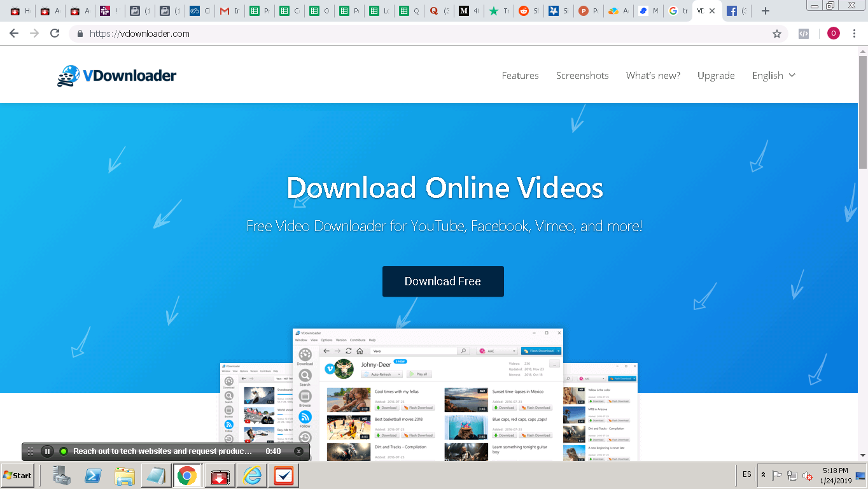Viewport: 868px width, 489px height.
Task: Click the page vertical scrollbar thumb
Action: coord(863,111)
